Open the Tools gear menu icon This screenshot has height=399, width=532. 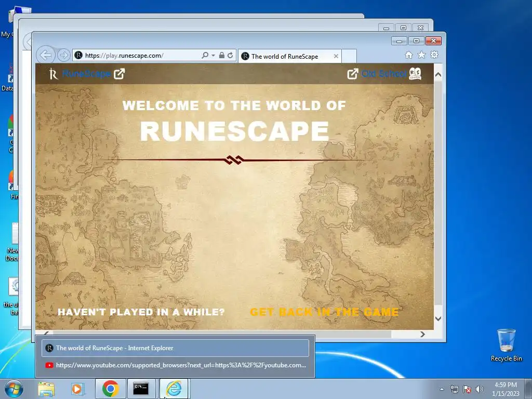[x=434, y=55]
